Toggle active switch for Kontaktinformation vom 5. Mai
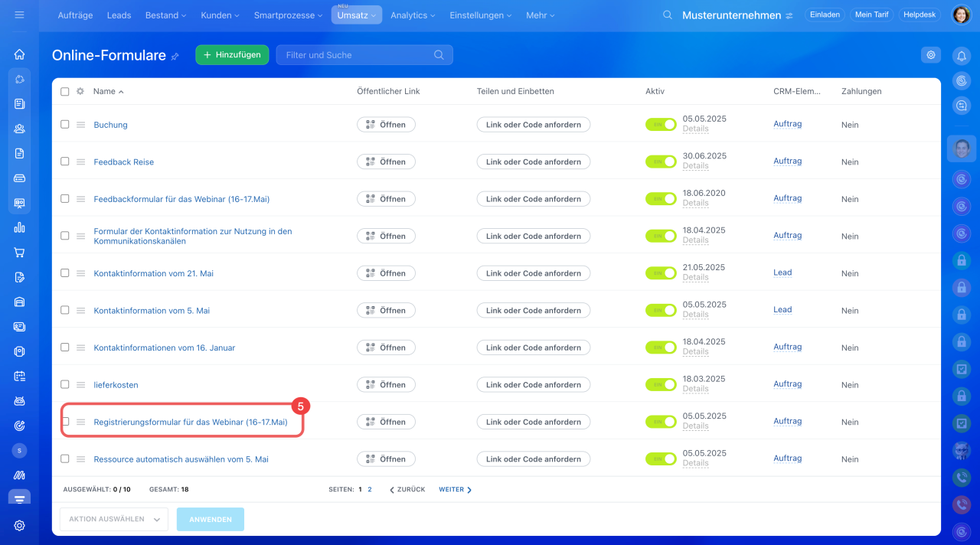Screen dimensions: 980x545 (x=661, y=310)
